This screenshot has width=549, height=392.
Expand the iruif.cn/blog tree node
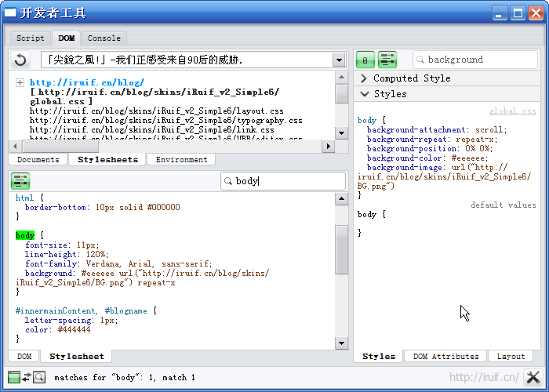pos(20,82)
